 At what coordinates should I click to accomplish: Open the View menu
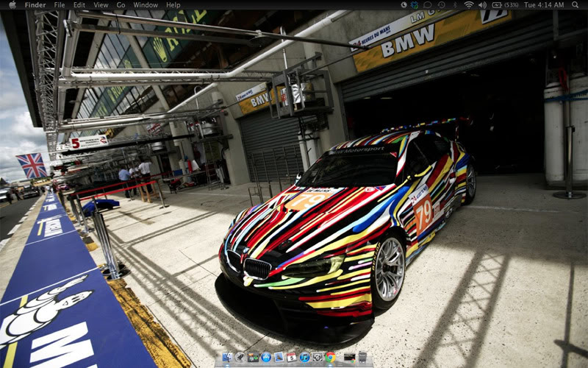[101, 5]
